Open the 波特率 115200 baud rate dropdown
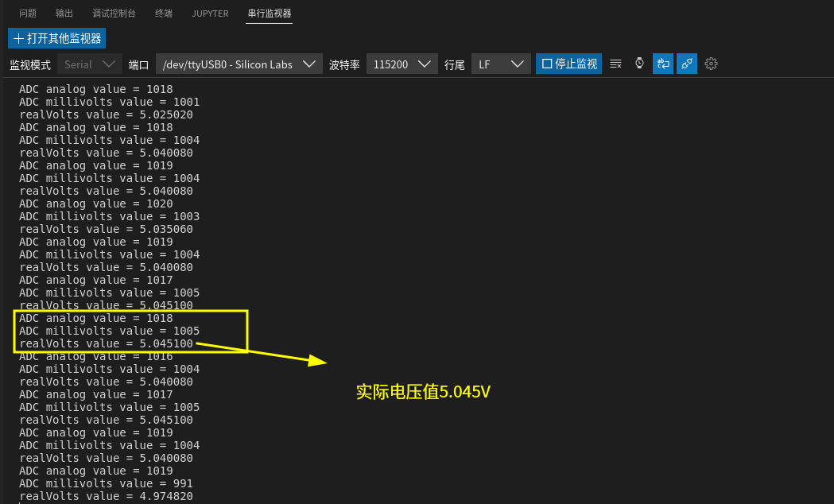 coord(402,64)
